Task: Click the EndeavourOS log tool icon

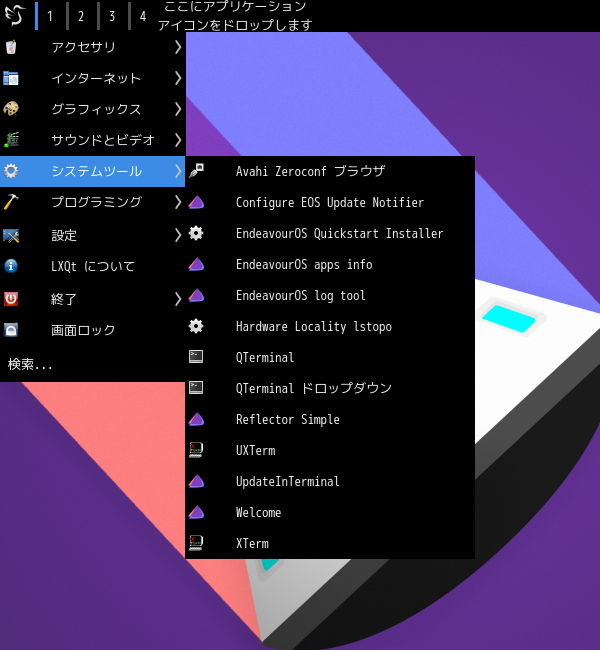Action: click(x=196, y=296)
